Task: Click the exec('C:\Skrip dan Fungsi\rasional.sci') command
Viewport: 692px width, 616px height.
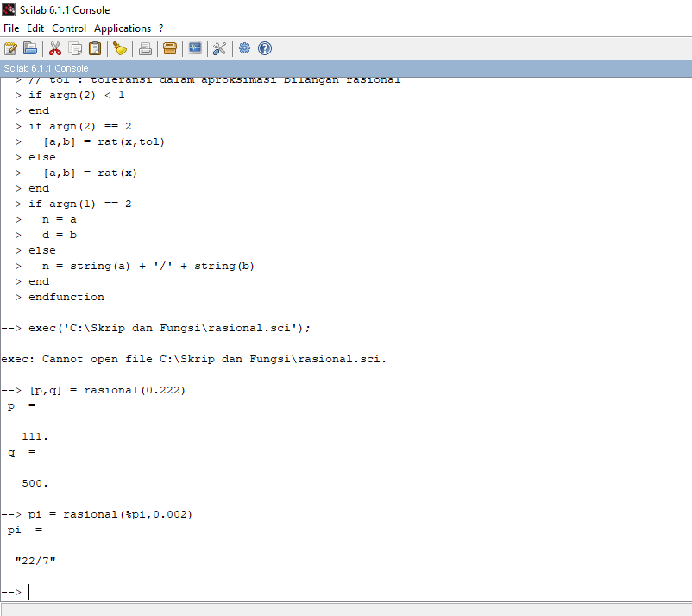Action: tap(169, 329)
